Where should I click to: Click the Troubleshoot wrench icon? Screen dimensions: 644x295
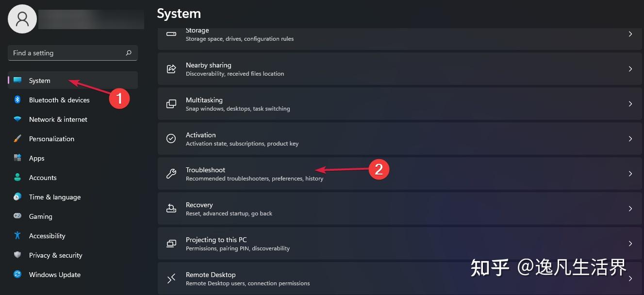coord(171,174)
